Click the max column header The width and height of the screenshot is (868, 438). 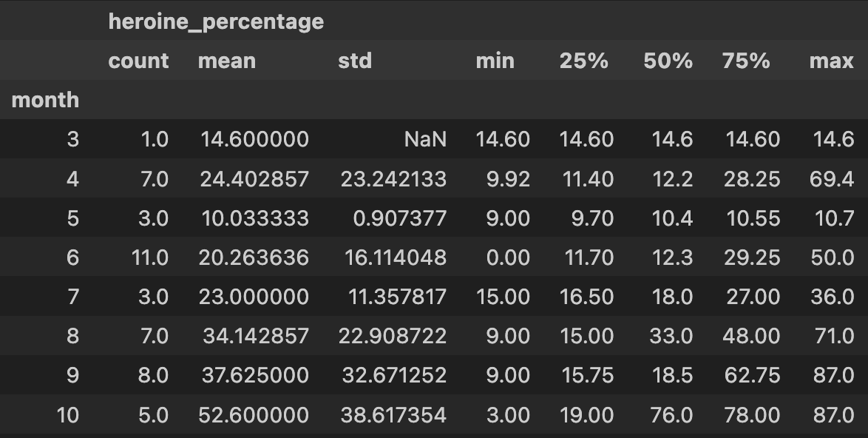tap(832, 61)
